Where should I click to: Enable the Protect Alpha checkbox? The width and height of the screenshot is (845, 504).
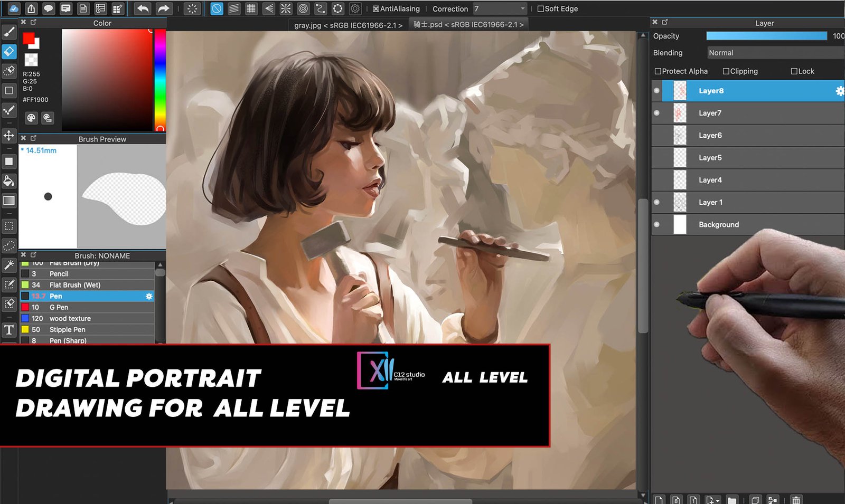pyautogui.click(x=658, y=71)
